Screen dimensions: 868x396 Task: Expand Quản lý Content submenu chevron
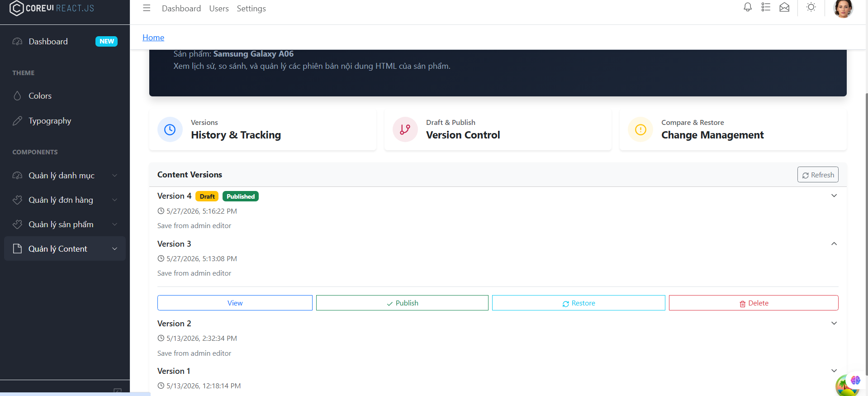tap(115, 249)
